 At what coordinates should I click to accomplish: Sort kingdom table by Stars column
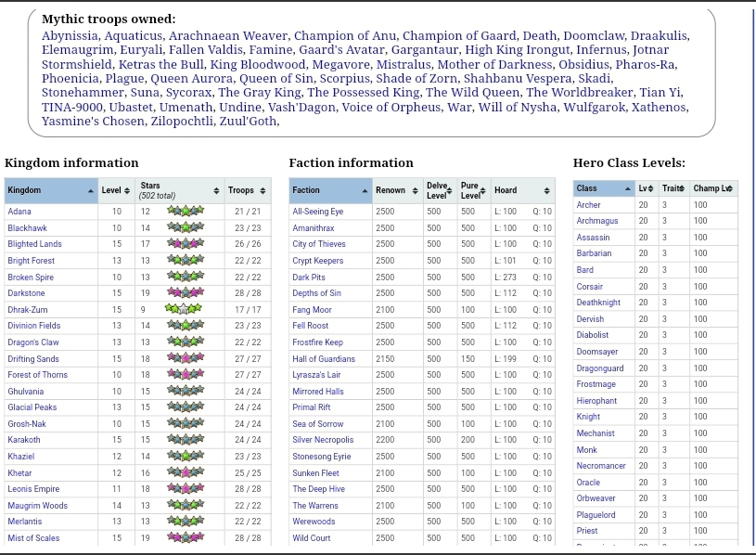pos(179,190)
